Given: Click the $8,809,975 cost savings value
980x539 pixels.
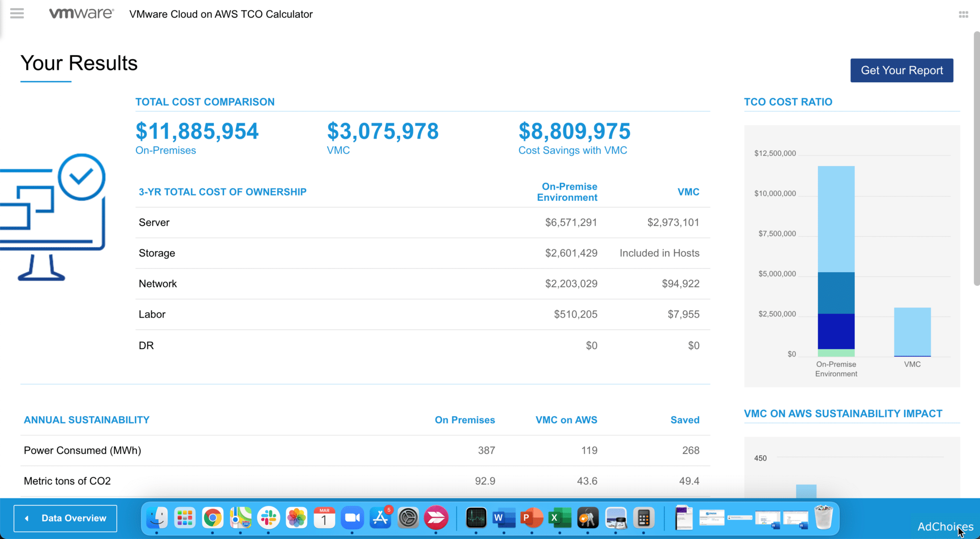Looking at the screenshot, I should click(575, 131).
